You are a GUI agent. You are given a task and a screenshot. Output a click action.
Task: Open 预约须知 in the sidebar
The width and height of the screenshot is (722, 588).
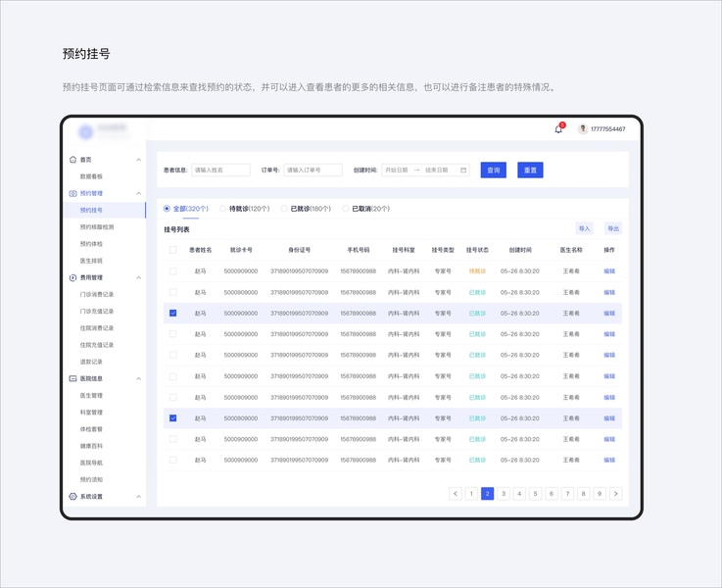tap(91, 479)
